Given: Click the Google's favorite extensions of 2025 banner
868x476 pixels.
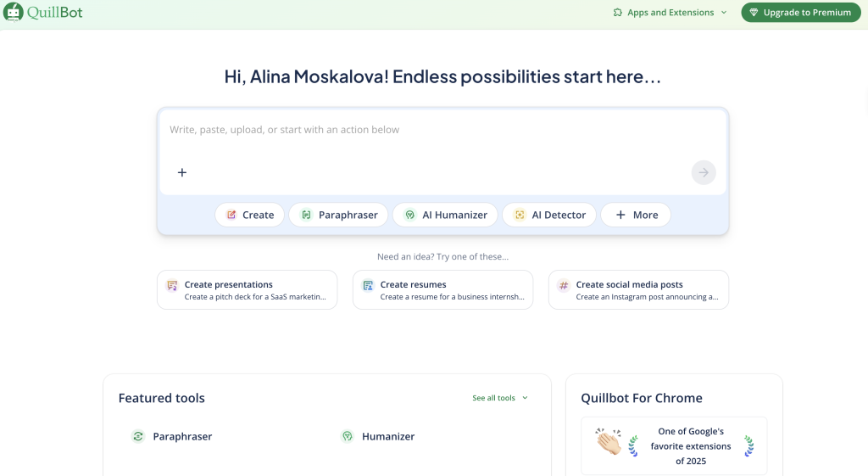Looking at the screenshot, I should [x=674, y=445].
